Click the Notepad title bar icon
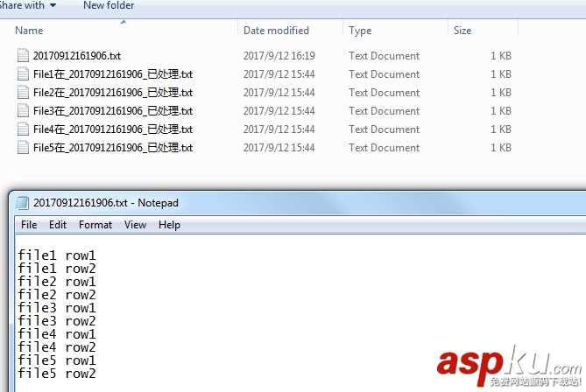This screenshot has width=586, height=392. click(x=23, y=203)
